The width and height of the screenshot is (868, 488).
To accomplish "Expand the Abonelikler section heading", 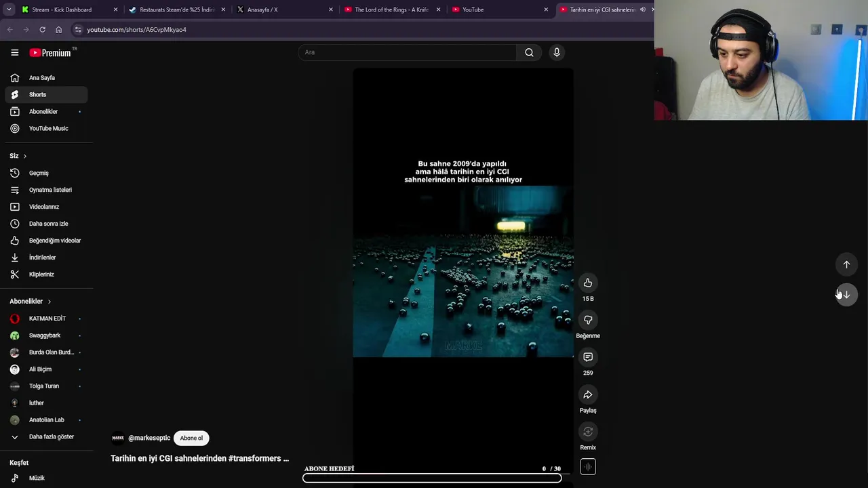I will click(x=30, y=302).
